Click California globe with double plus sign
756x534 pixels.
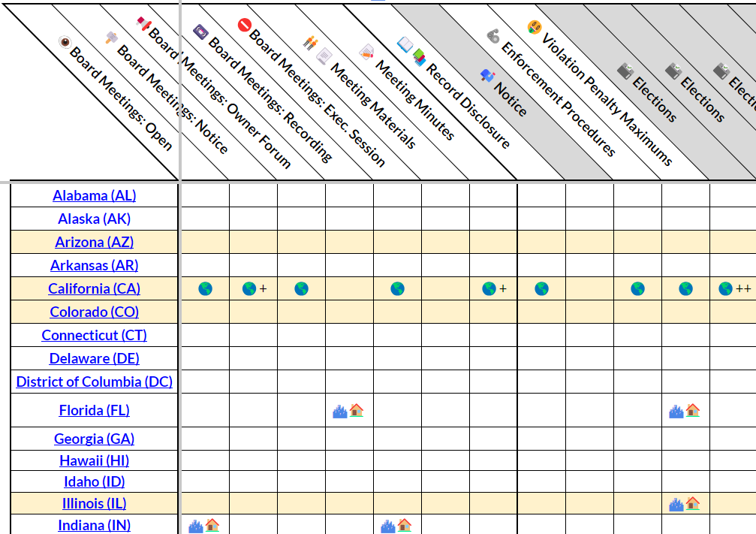click(735, 288)
